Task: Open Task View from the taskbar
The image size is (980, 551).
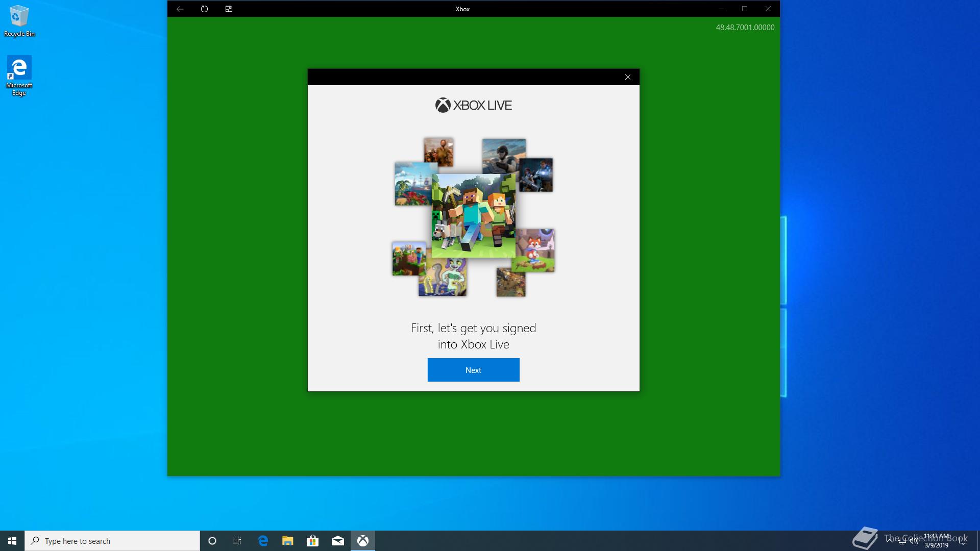Action: 237,541
